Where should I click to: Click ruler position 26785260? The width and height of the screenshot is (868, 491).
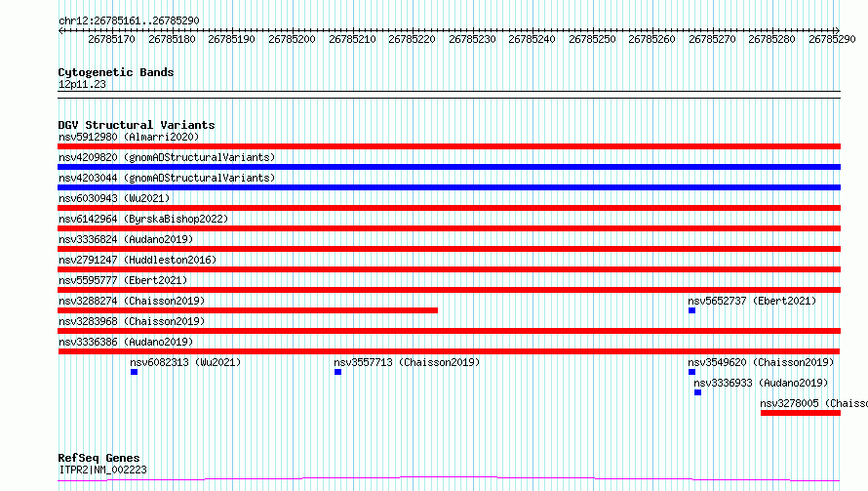pyautogui.click(x=652, y=39)
